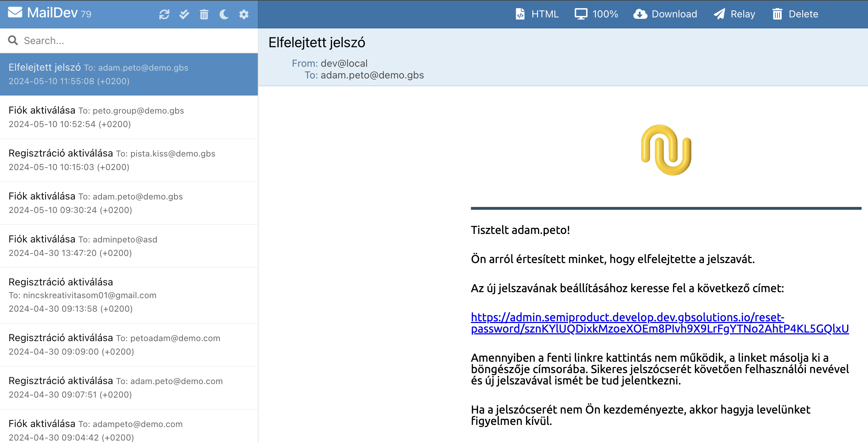Open settings gear icon
This screenshot has height=443, width=868.
point(244,14)
